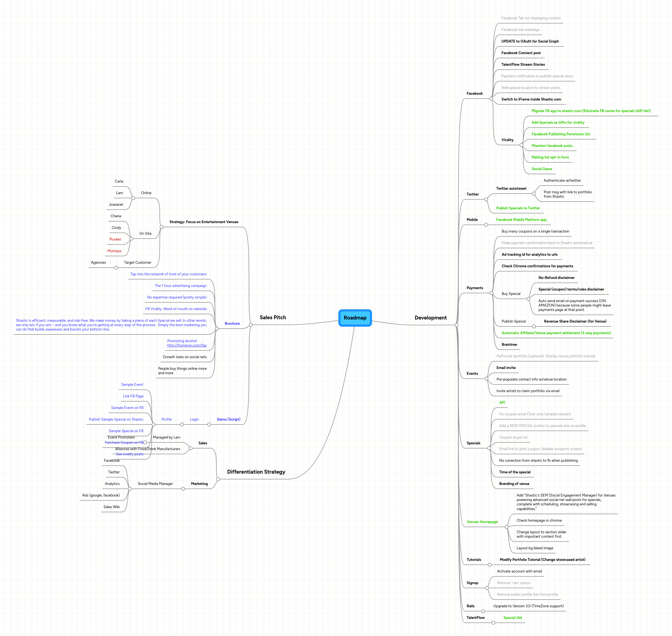Select the Brochure node
672x636 pixels.
(232, 323)
